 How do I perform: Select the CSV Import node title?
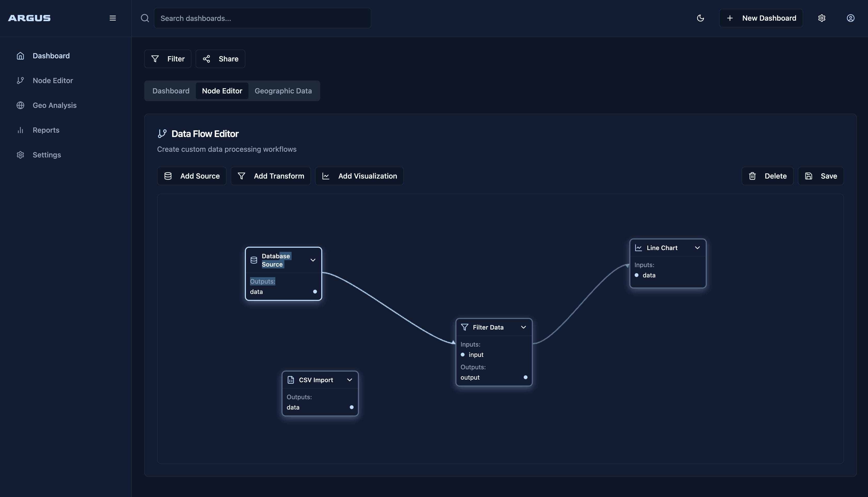(x=316, y=380)
